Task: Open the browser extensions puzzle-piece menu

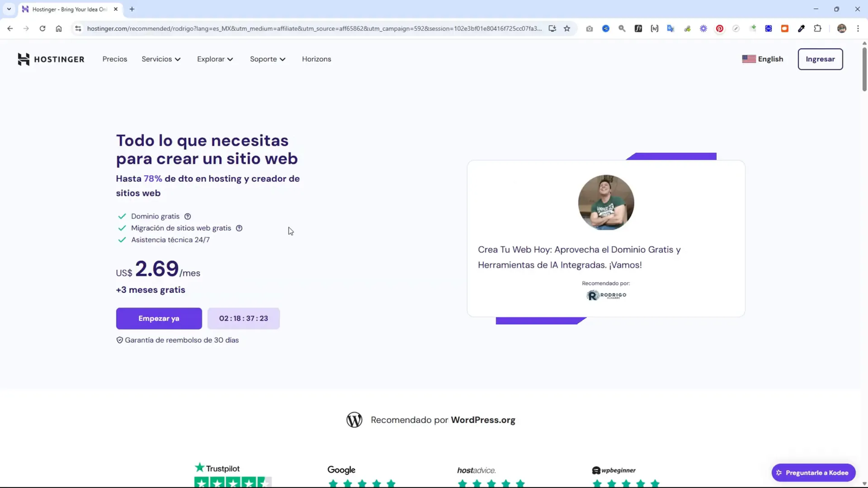Action: click(x=818, y=28)
